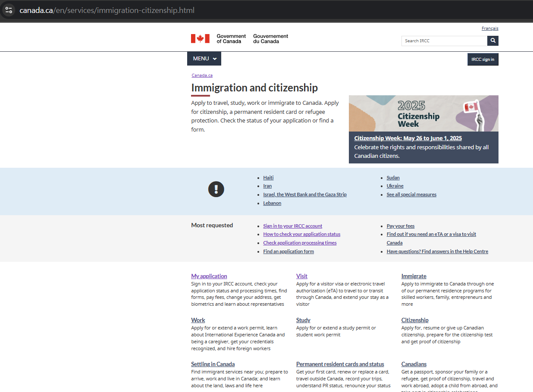Click the exclamation alert icon

pos(216,189)
